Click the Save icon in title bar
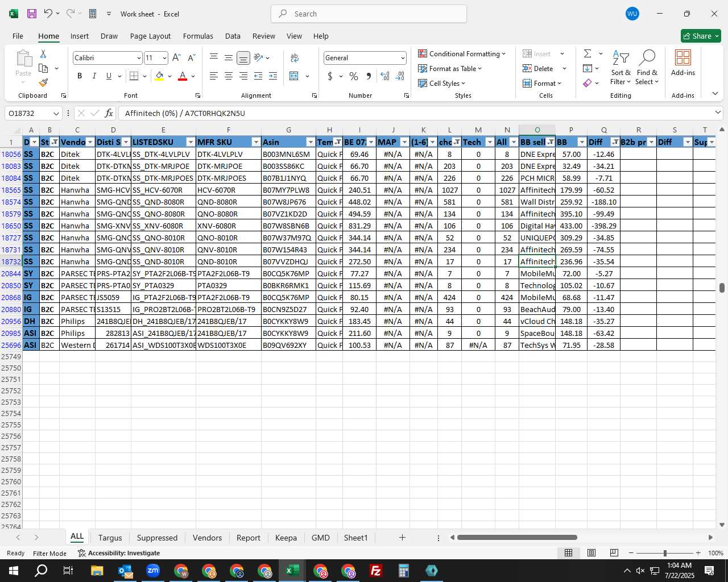This screenshot has width=728, height=582. [x=32, y=14]
